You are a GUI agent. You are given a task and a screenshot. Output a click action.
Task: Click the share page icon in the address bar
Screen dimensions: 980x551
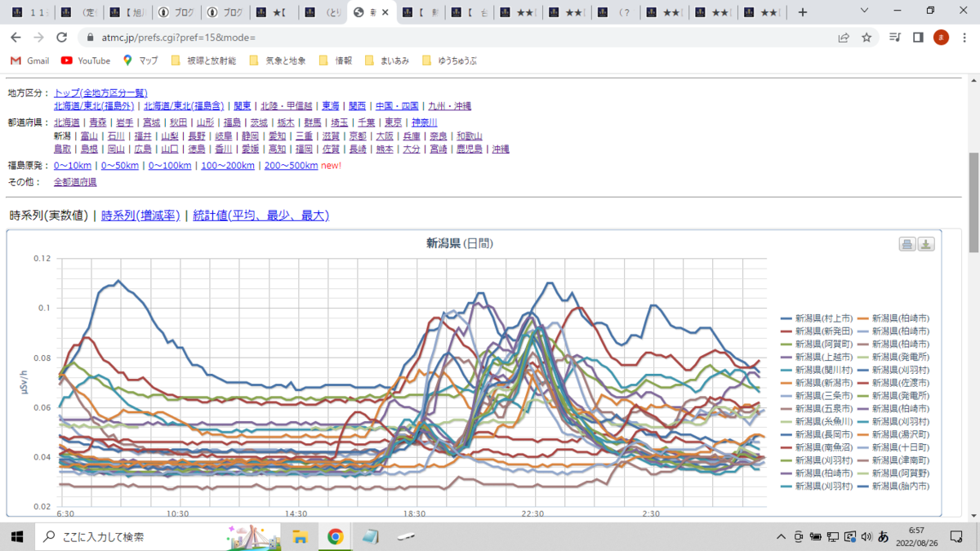(844, 37)
